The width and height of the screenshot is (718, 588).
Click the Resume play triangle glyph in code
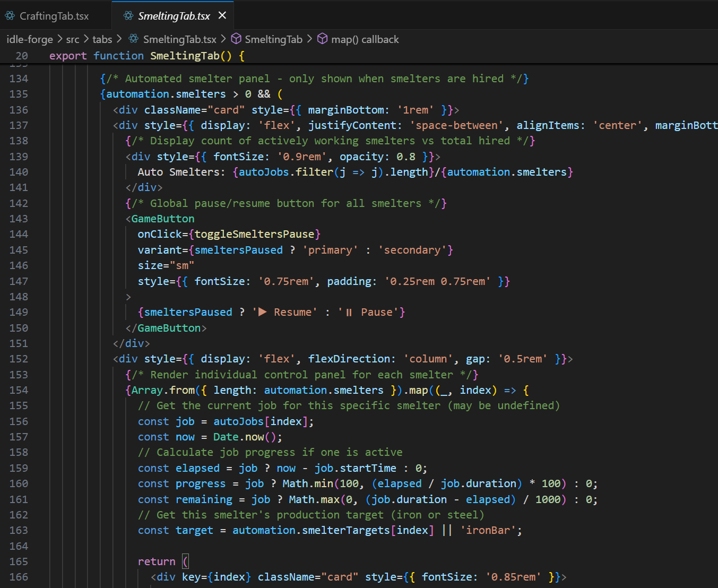[263, 312]
